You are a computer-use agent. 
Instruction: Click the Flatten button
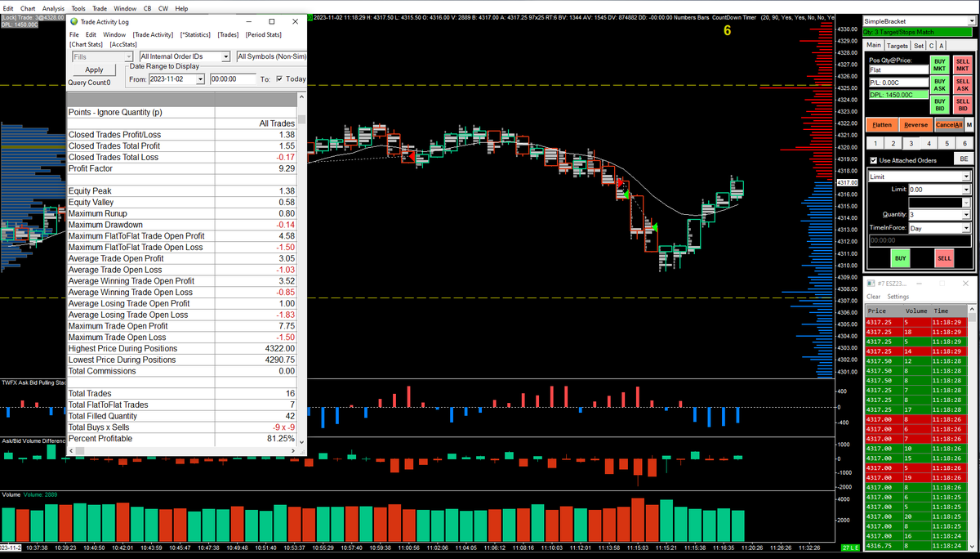(x=882, y=125)
